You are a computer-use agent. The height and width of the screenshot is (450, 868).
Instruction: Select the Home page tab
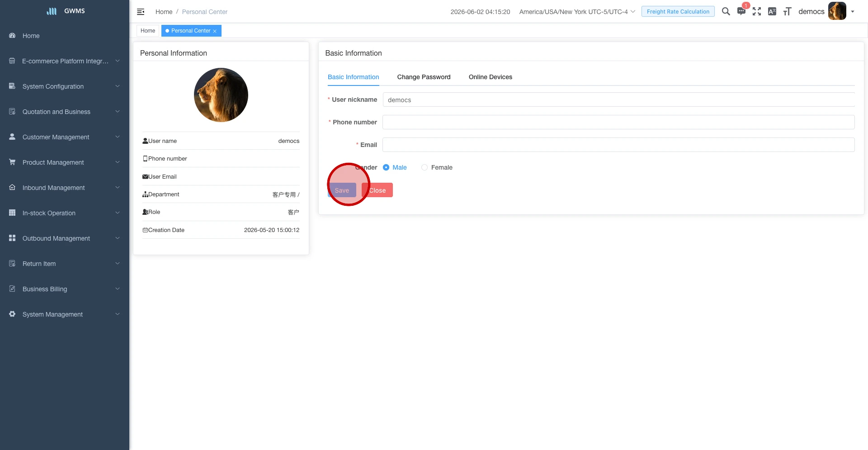148,31
